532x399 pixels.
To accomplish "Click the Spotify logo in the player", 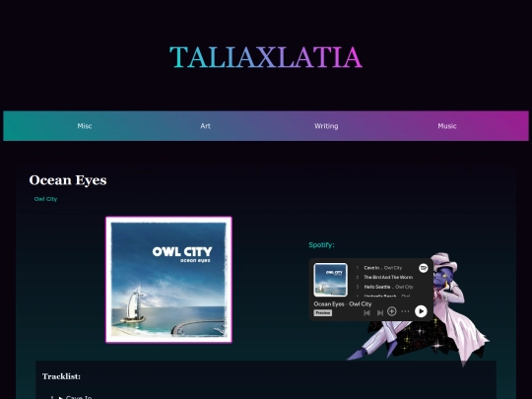I will tap(423, 268).
